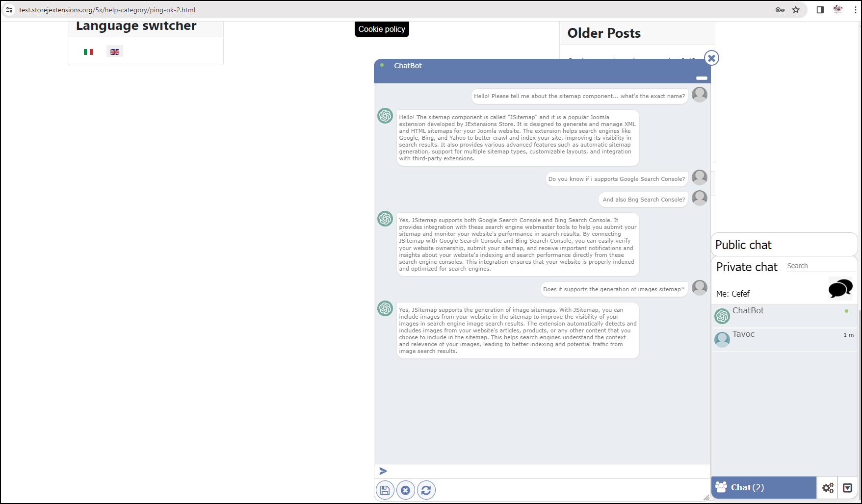Click the user avatar beside the 'Hello! Please tell me' message

[700, 95]
